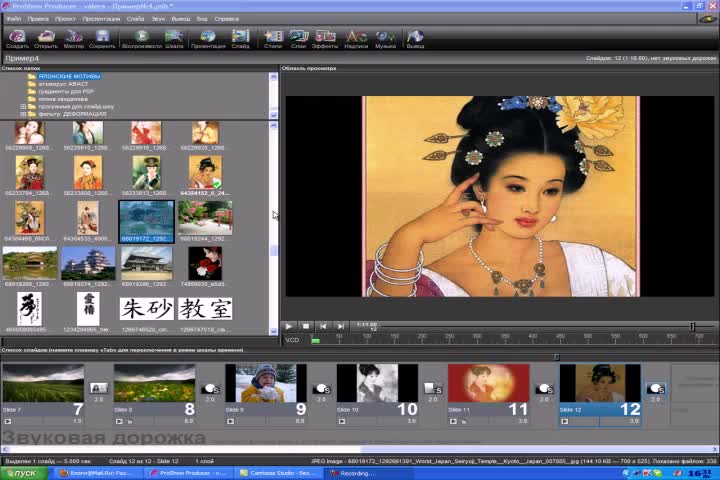Open the Правка menu
720x480 pixels.
(x=38, y=19)
